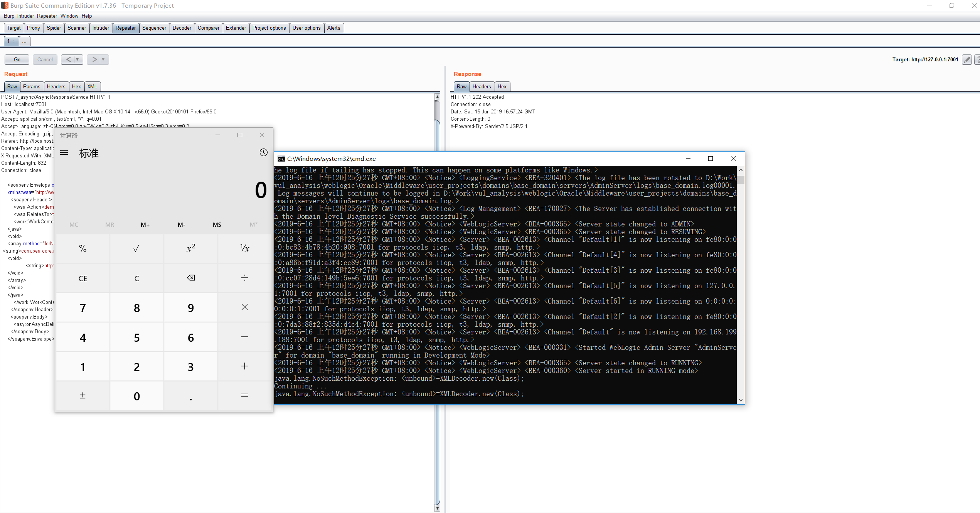Screen dimensions: 980x513
Task: Open the Repeater menu in menu bar
Action: pyautogui.click(x=47, y=16)
